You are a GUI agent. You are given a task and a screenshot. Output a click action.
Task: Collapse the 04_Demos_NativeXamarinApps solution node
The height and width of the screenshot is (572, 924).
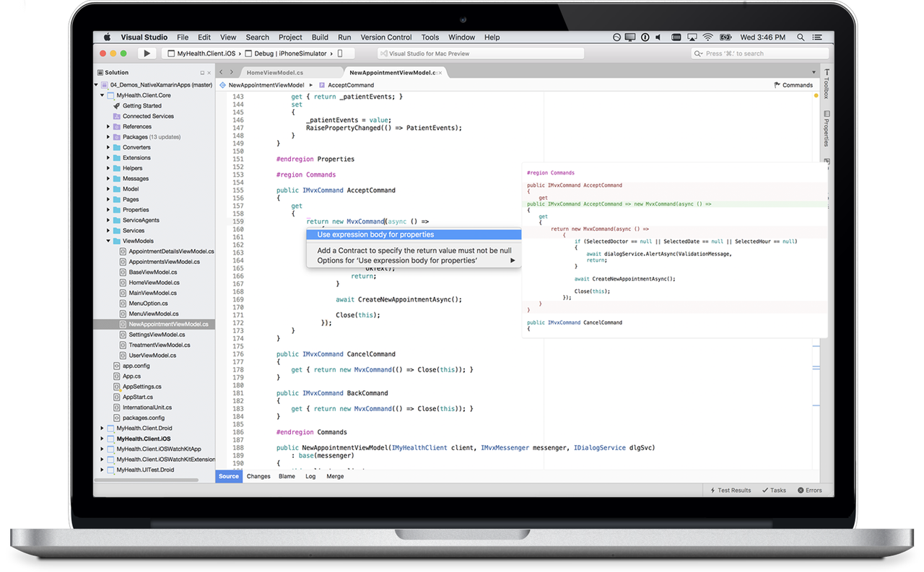pyautogui.click(x=97, y=85)
